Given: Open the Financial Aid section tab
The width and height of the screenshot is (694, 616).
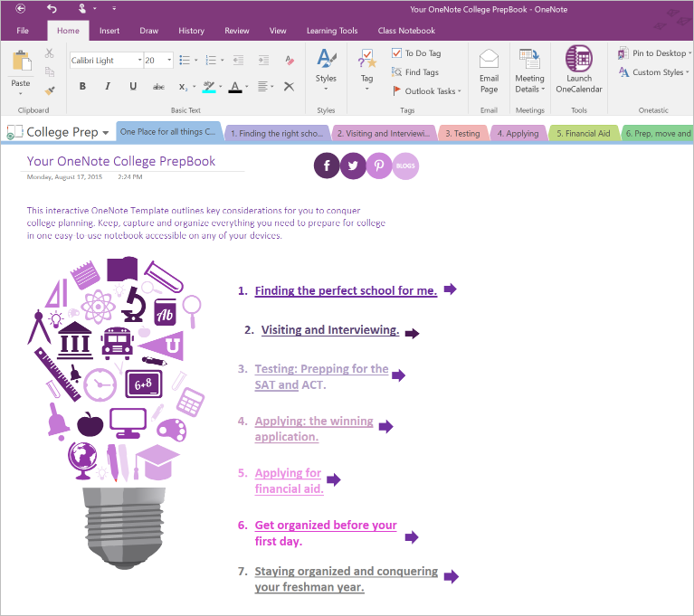Looking at the screenshot, I should [x=583, y=133].
